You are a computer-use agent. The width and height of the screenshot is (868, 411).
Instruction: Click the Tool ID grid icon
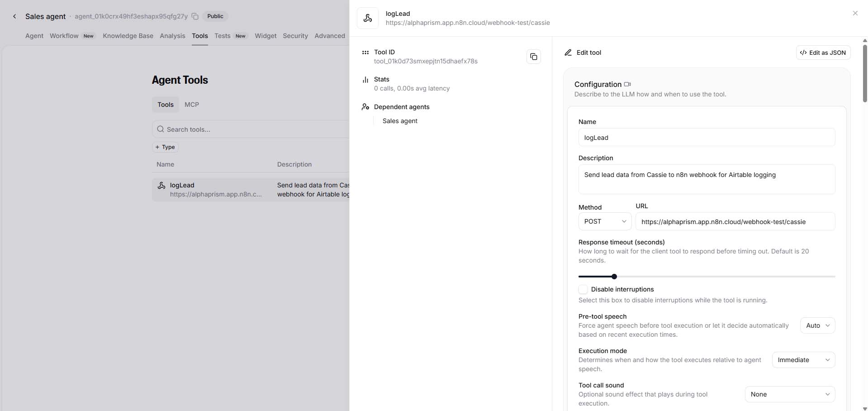365,53
